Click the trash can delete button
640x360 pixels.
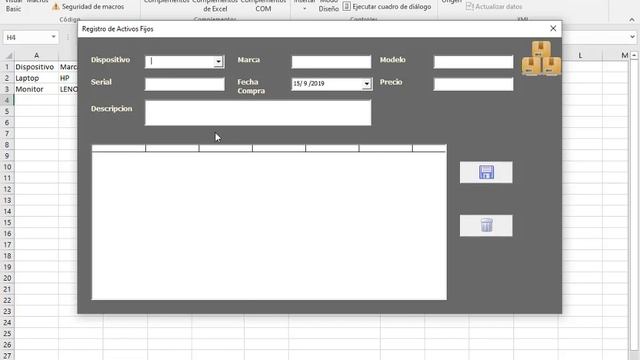coord(486,225)
